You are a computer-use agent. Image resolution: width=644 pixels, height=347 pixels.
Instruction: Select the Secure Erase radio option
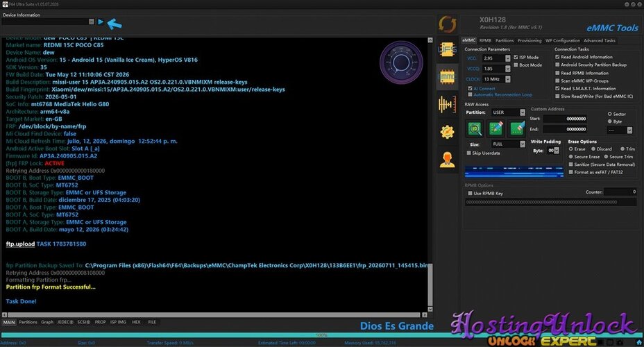(x=571, y=156)
